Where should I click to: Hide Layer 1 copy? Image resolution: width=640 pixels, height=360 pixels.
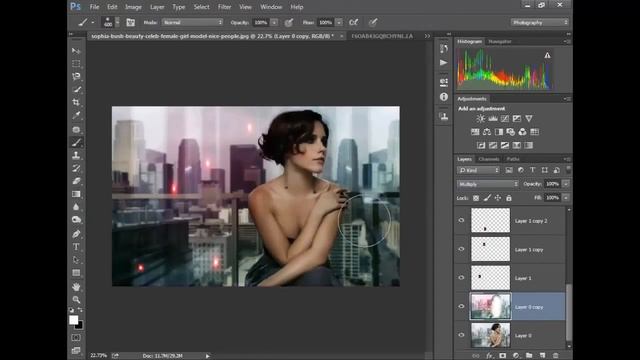pyautogui.click(x=461, y=249)
